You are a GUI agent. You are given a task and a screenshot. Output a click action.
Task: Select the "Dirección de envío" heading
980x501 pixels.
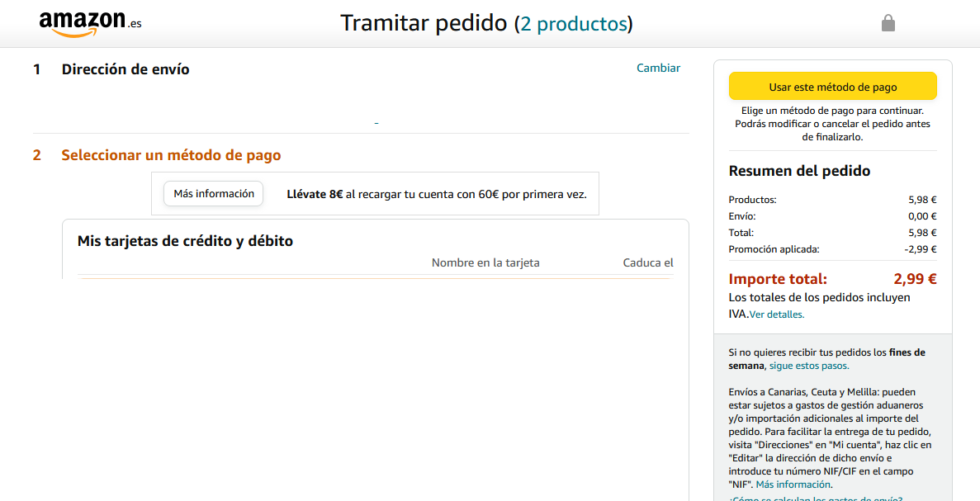click(125, 69)
